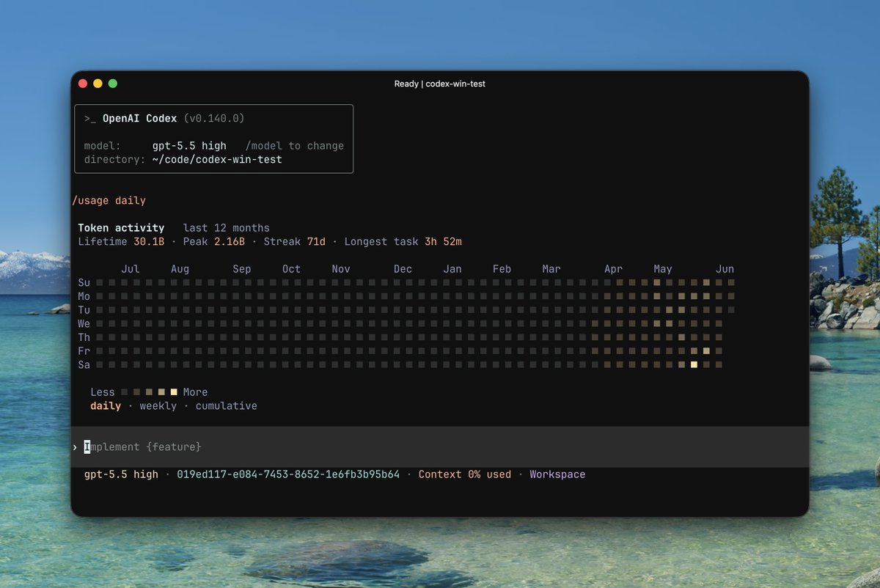Click the Oct month label

click(x=291, y=269)
